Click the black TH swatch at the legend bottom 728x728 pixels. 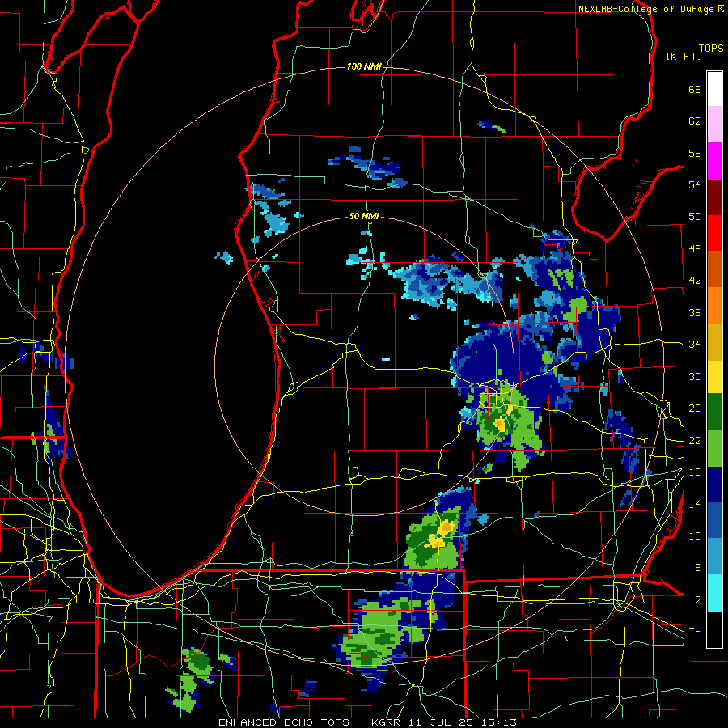714,629
